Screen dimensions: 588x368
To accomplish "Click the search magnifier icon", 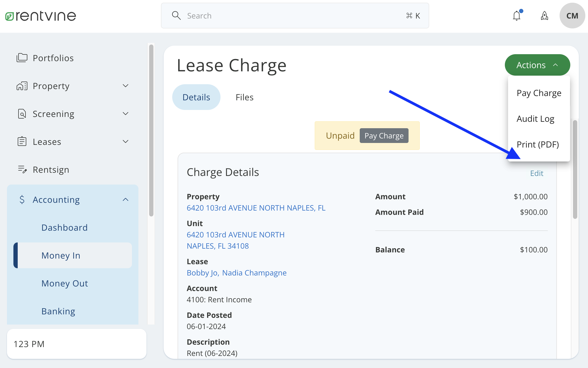I will pos(176,15).
